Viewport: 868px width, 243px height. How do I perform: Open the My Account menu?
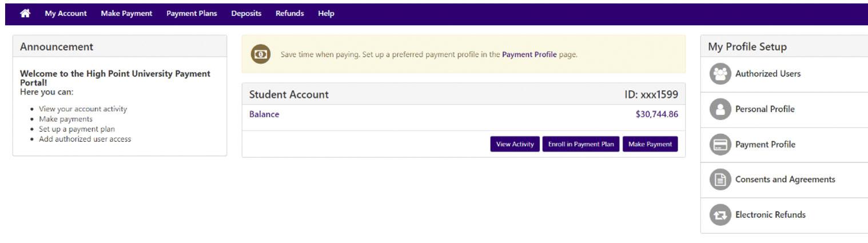point(66,13)
